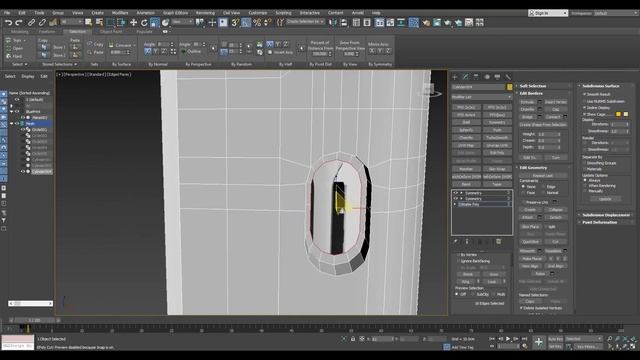Open the Rendering menu
The image size is (640, 360).
205,13
